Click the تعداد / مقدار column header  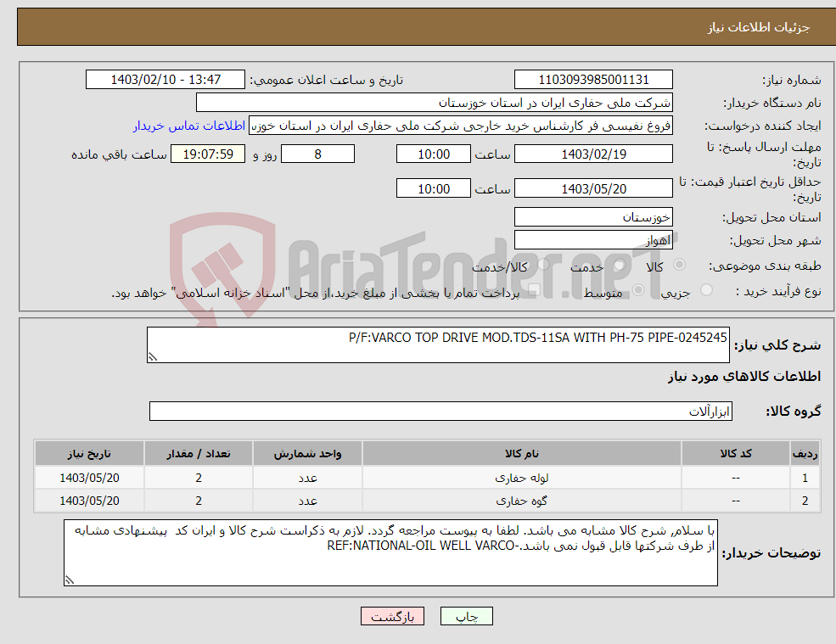pyautogui.click(x=199, y=453)
